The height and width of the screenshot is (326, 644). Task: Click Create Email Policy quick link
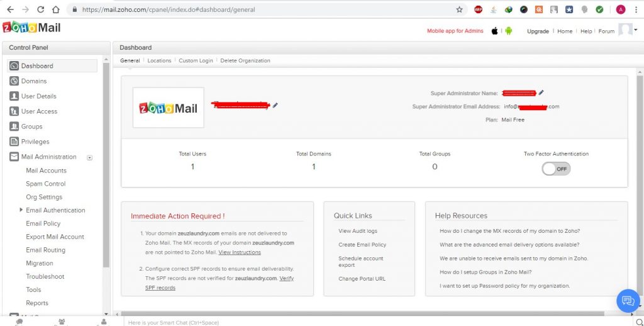[x=362, y=245]
